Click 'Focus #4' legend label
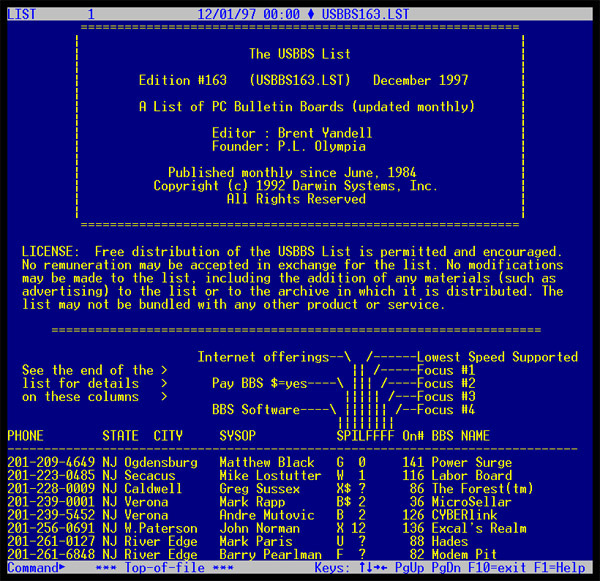Screen dimensions: 600x581 [x=446, y=410]
